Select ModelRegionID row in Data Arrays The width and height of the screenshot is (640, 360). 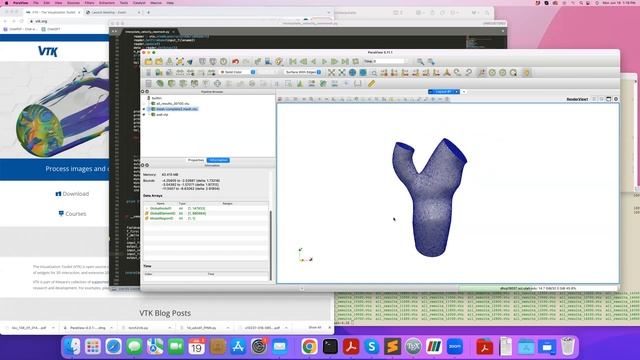[206, 218]
